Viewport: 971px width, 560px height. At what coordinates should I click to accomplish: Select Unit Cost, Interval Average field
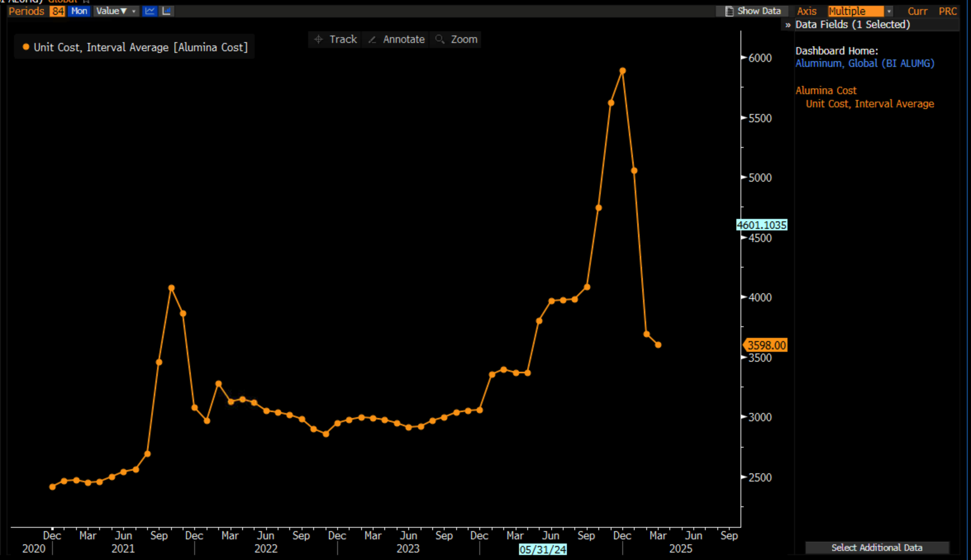point(869,104)
